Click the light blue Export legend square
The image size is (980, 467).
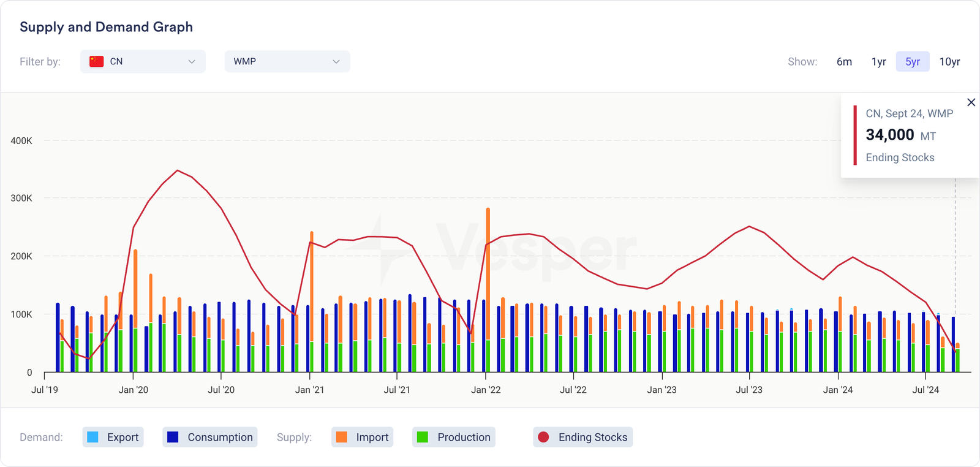click(92, 437)
